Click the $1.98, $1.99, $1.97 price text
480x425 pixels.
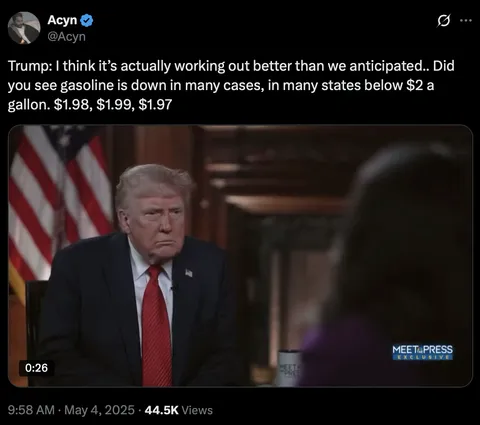coord(113,105)
